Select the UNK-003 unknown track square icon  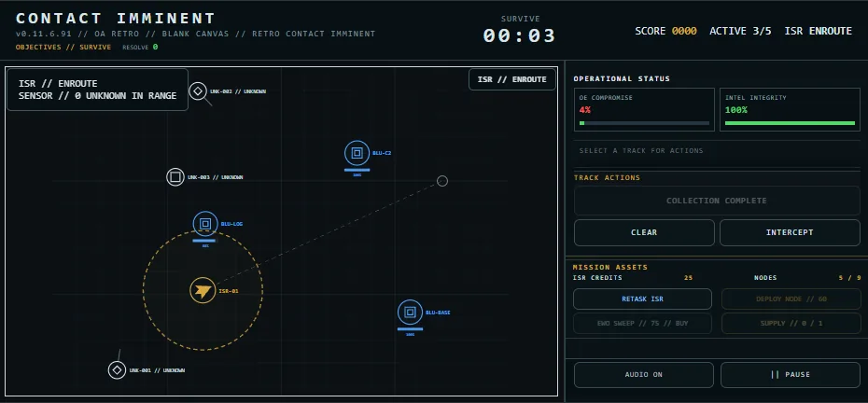tap(175, 177)
